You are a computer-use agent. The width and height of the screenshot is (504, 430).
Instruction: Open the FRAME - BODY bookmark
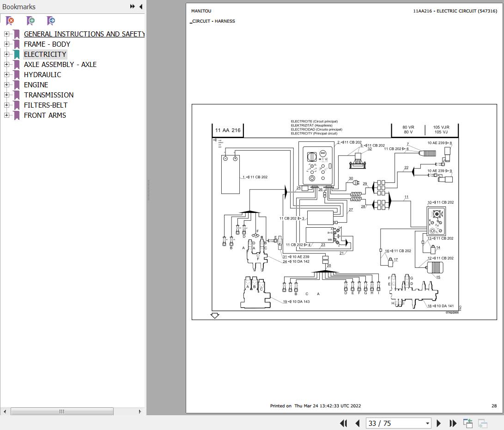47,44
